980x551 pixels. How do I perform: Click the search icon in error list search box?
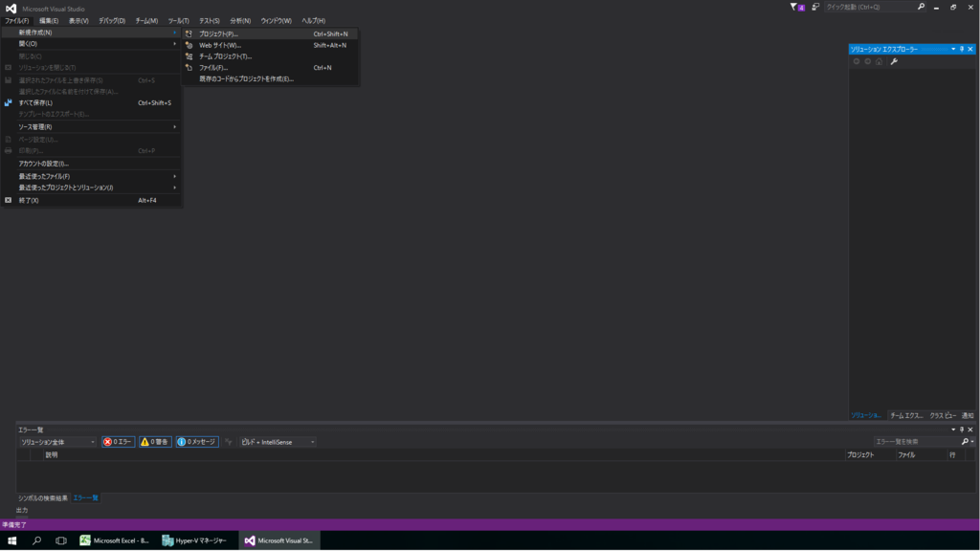(x=965, y=442)
